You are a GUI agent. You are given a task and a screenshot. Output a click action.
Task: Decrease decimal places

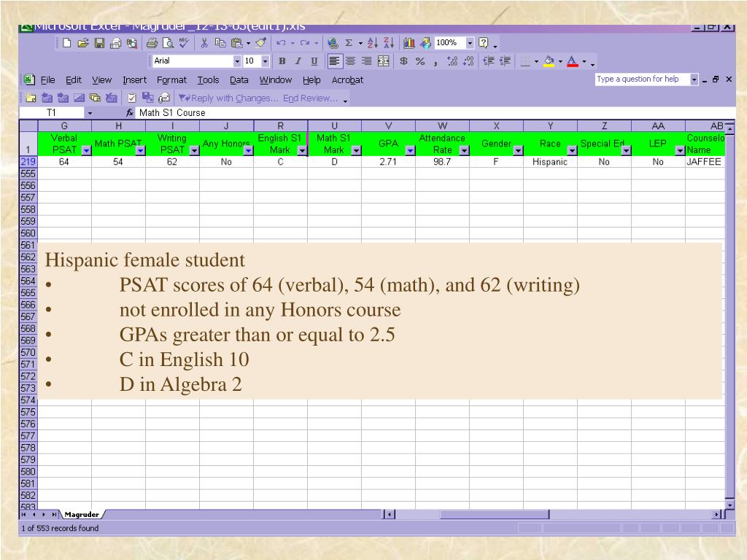tap(468, 61)
